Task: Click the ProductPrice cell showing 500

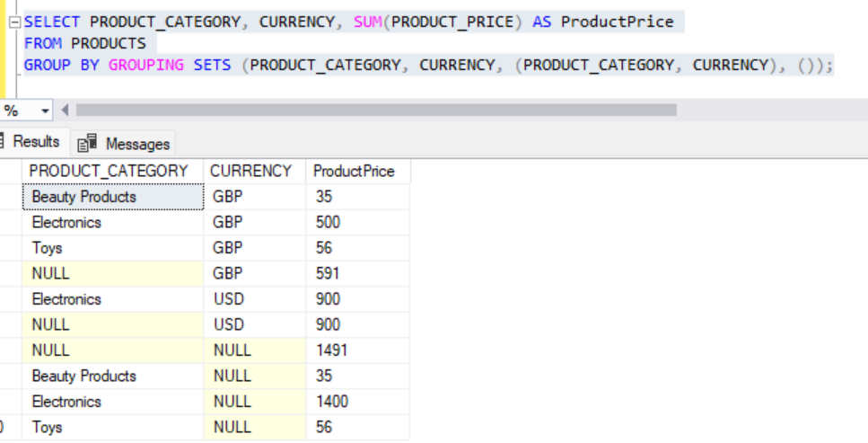Action: (x=329, y=222)
